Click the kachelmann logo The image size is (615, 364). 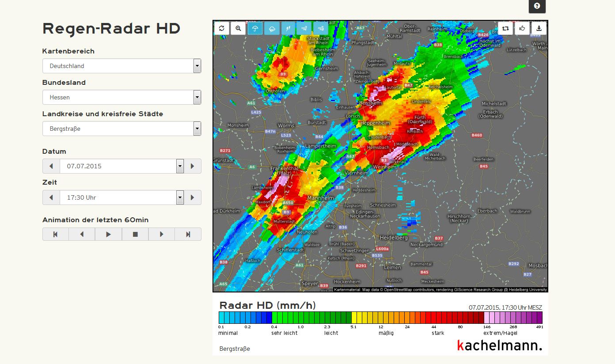click(499, 345)
